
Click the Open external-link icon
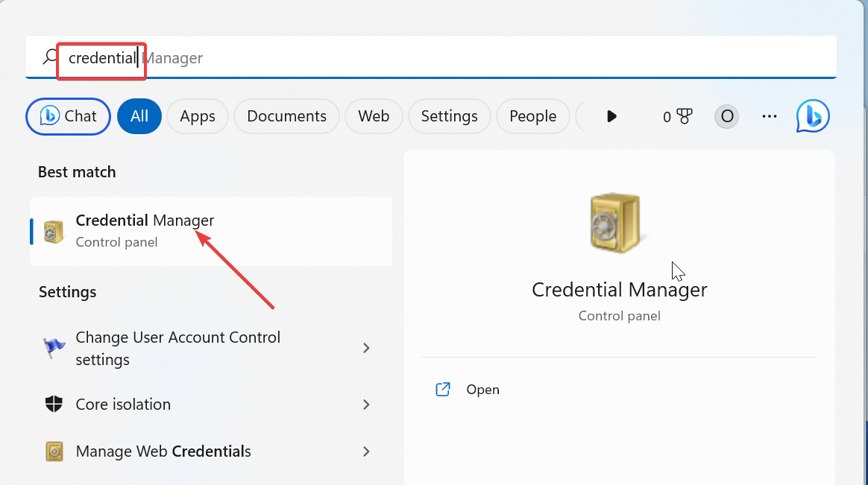click(443, 390)
